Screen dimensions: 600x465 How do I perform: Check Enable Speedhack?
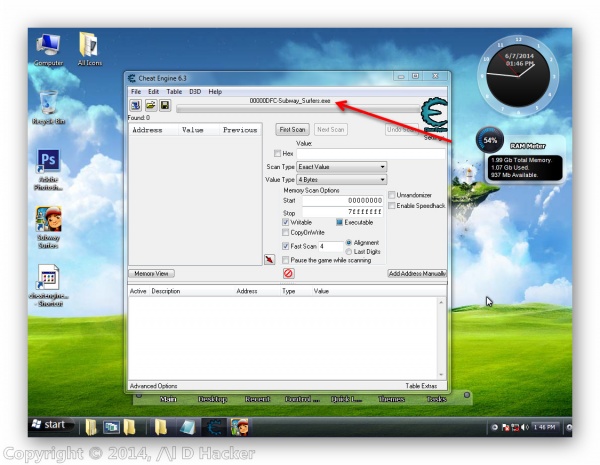(x=391, y=206)
